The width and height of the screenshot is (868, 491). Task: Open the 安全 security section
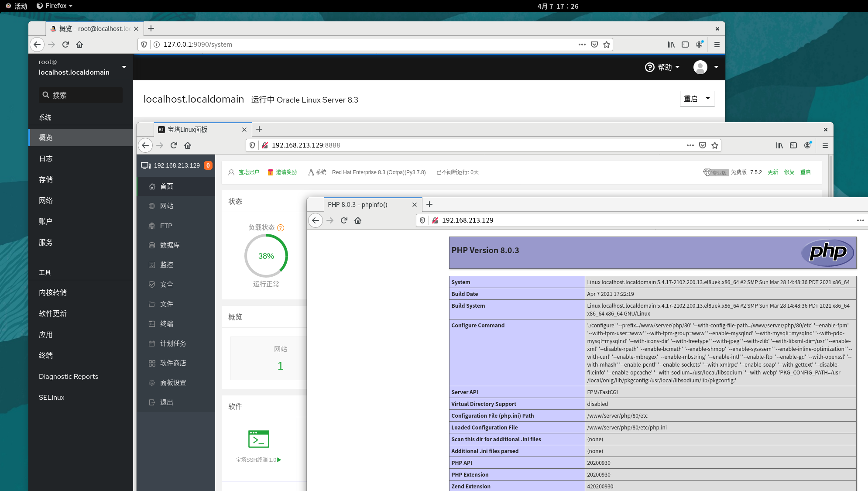167,284
